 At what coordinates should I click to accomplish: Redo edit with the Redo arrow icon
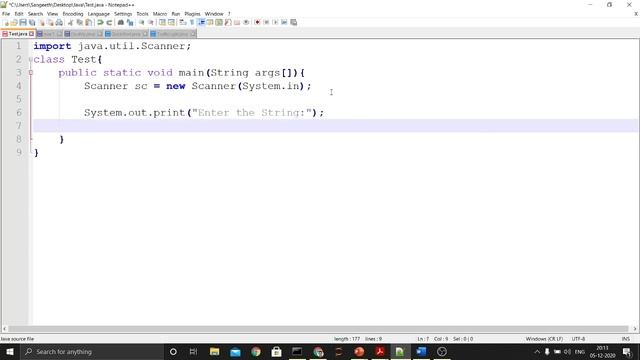(109, 22)
